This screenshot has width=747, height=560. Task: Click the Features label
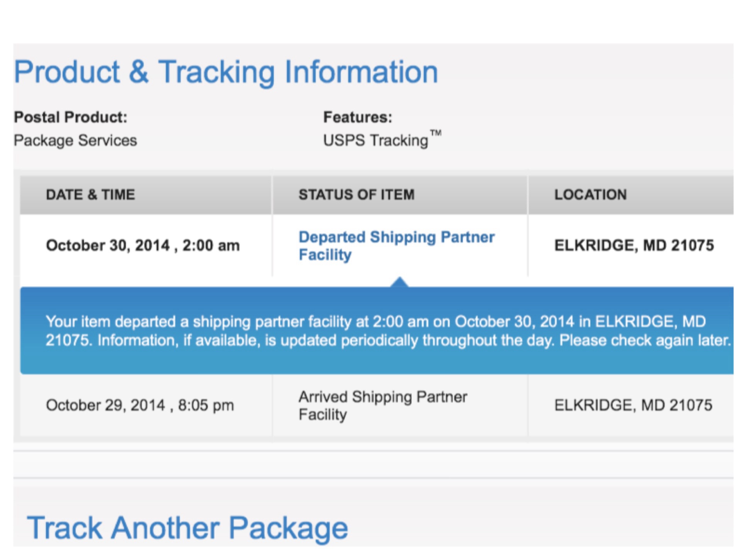tap(357, 117)
